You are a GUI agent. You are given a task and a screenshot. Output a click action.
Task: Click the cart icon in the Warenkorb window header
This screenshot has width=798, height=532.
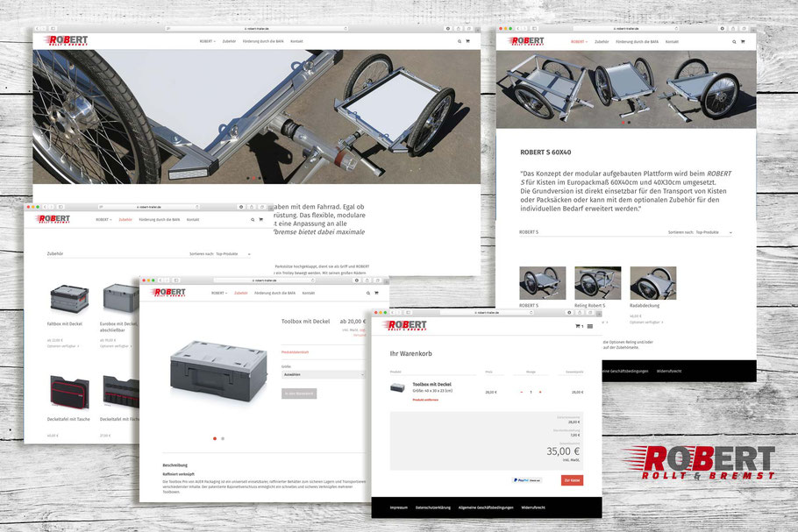[578, 326]
